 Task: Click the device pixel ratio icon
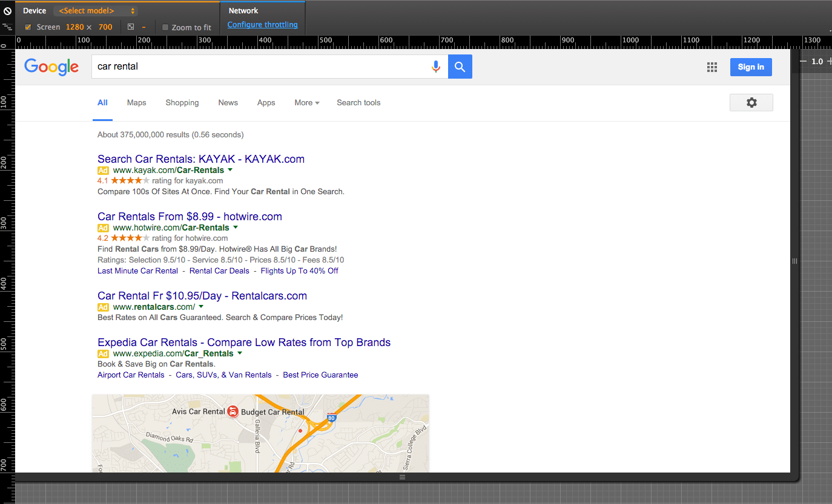pos(131,27)
